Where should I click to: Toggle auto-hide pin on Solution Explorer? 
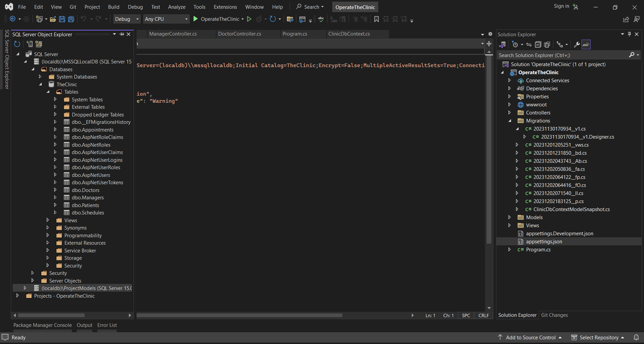click(x=630, y=34)
